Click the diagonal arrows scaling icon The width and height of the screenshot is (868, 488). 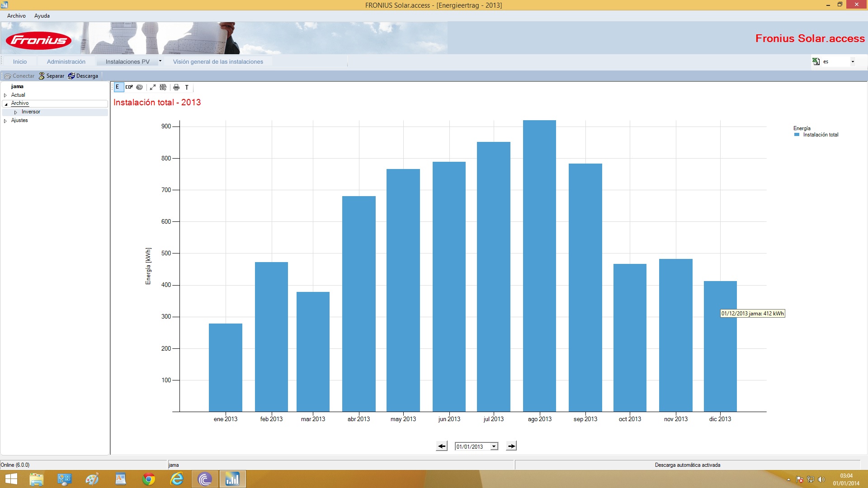153,87
